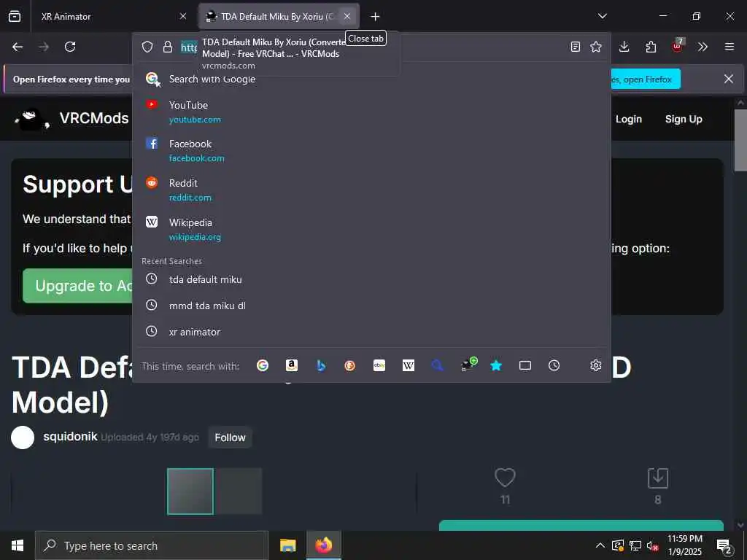This screenshot has width=747, height=560.
Task: Select the second preview thumbnail
Action: click(239, 491)
